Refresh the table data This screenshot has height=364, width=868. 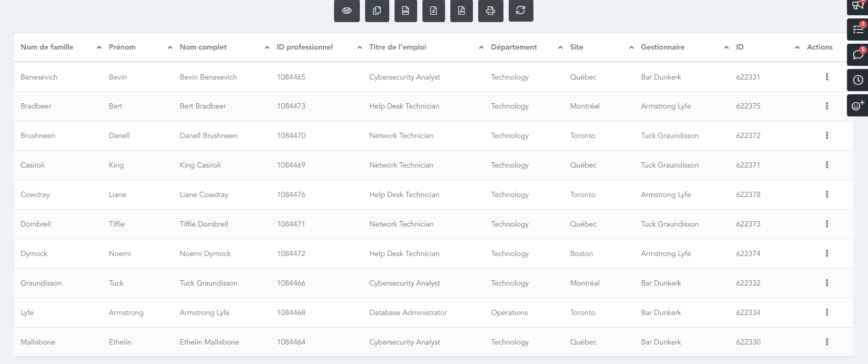(x=521, y=11)
